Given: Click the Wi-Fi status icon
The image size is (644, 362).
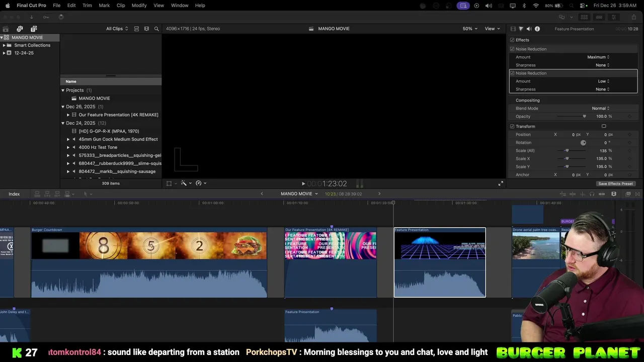Looking at the screenshot, I should 536,6.
